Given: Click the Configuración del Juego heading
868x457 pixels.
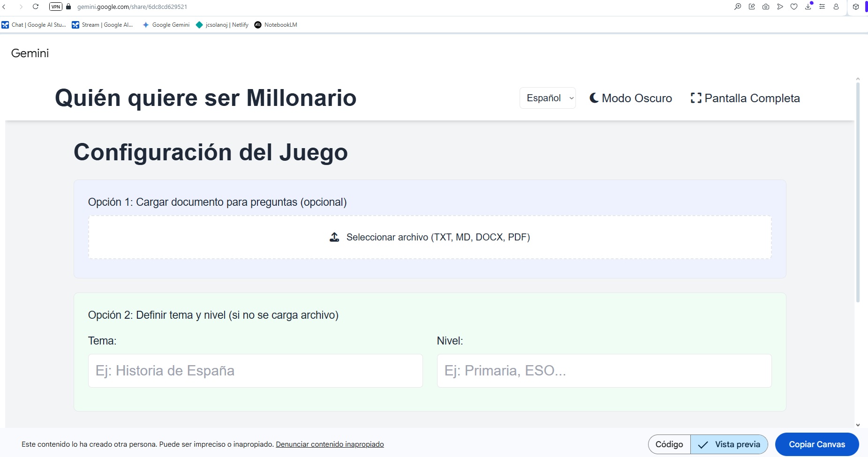Looking at the screenshot, I should point(211,152).
